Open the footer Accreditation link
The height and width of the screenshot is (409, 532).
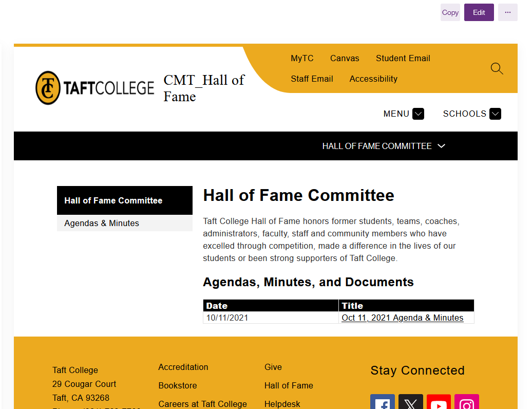click(183, 367)
